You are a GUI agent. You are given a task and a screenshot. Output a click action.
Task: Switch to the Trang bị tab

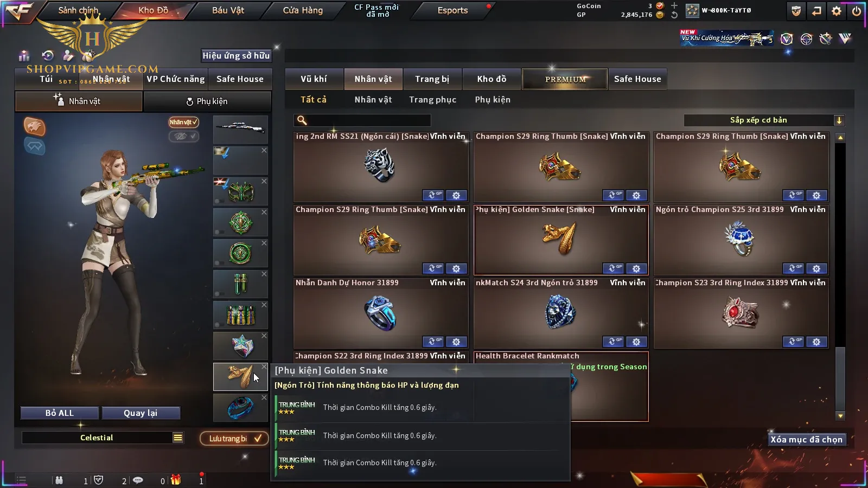[x=432, y=79]
